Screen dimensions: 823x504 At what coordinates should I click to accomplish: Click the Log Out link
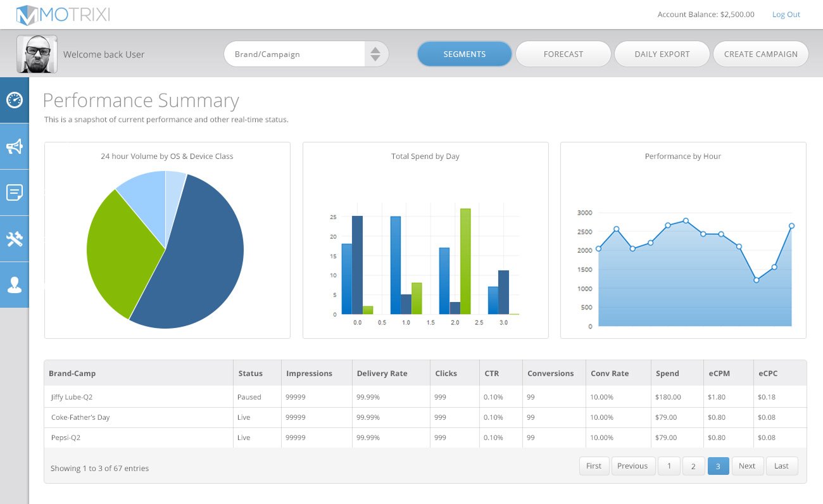pyautogui.click(x=786, y=15)
